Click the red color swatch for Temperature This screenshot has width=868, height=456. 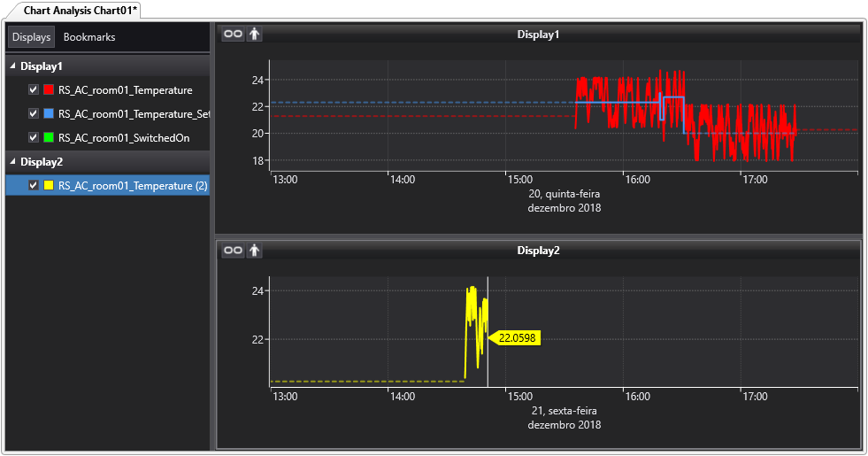pyautogui.click(x=49, y=89)
